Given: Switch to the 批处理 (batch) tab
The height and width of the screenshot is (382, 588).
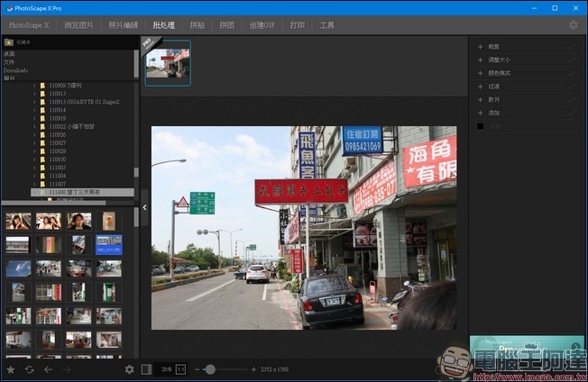Looking at the screenshot, I should 165,25.
